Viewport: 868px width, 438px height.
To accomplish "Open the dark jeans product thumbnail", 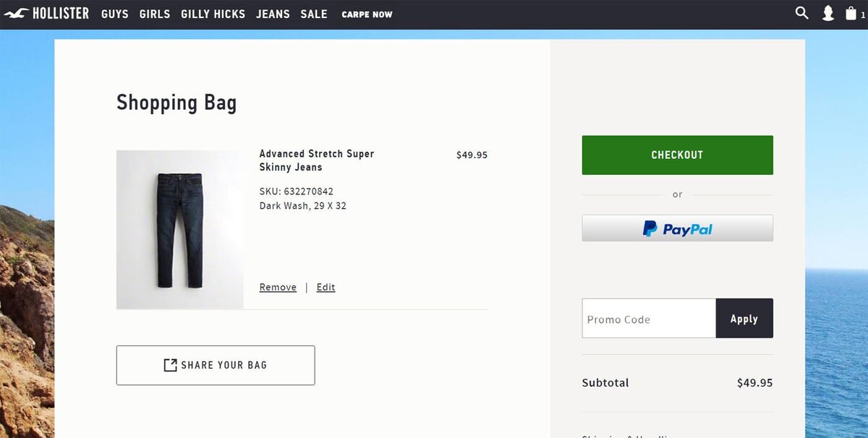I will (179, 229).
